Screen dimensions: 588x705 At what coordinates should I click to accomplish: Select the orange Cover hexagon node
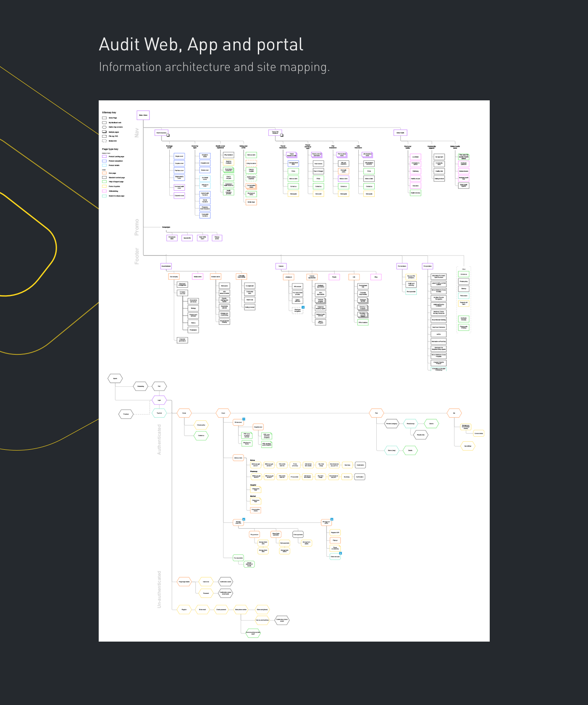(223, 413)
